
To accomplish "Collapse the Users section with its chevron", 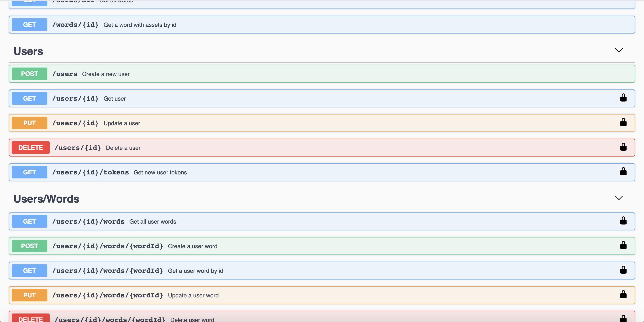I will [619, 51].
